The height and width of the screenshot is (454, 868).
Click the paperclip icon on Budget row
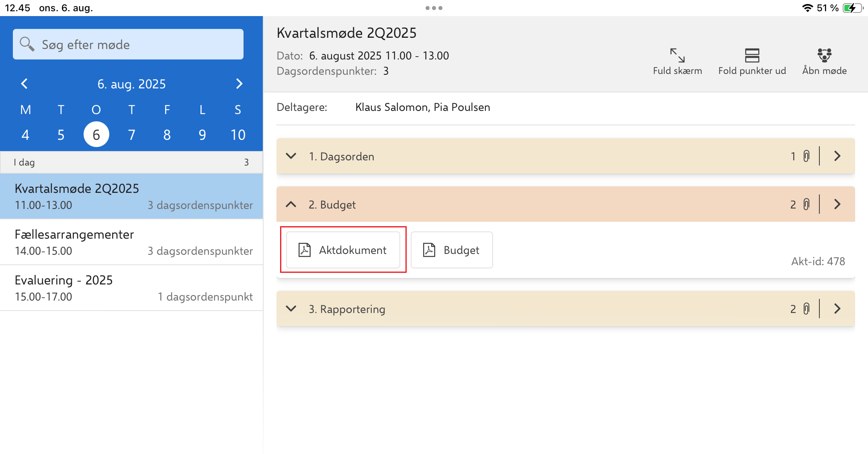pyautogui.click(x=806, y=204)
